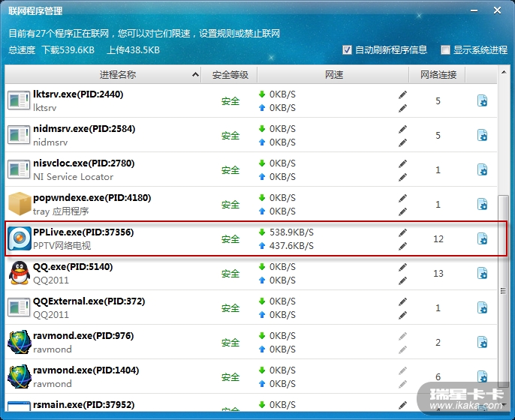The width and height of the screenshot is (515, 420).
Task: Edit upload speed limit for popwndexe.exe
Action: tap(402, 211)
